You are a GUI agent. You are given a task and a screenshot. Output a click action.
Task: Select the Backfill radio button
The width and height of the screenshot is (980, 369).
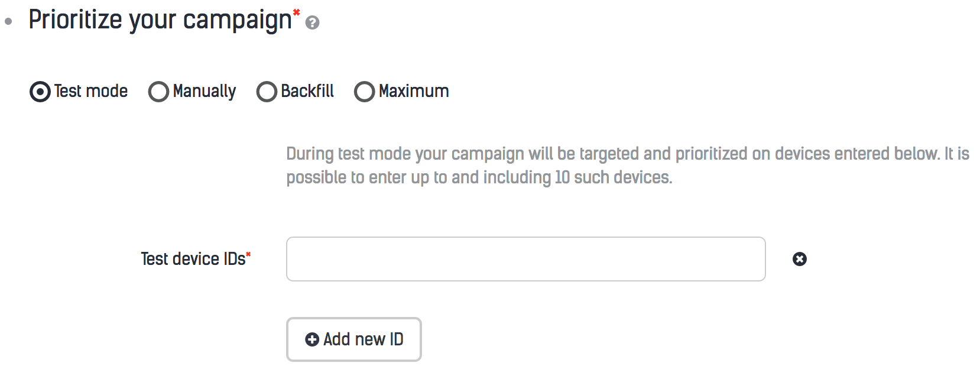267,92
